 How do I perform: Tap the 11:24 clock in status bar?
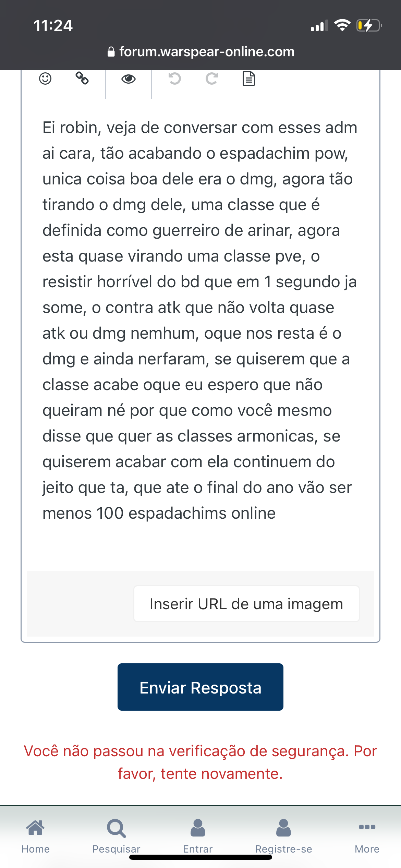[x=53, y=26]
